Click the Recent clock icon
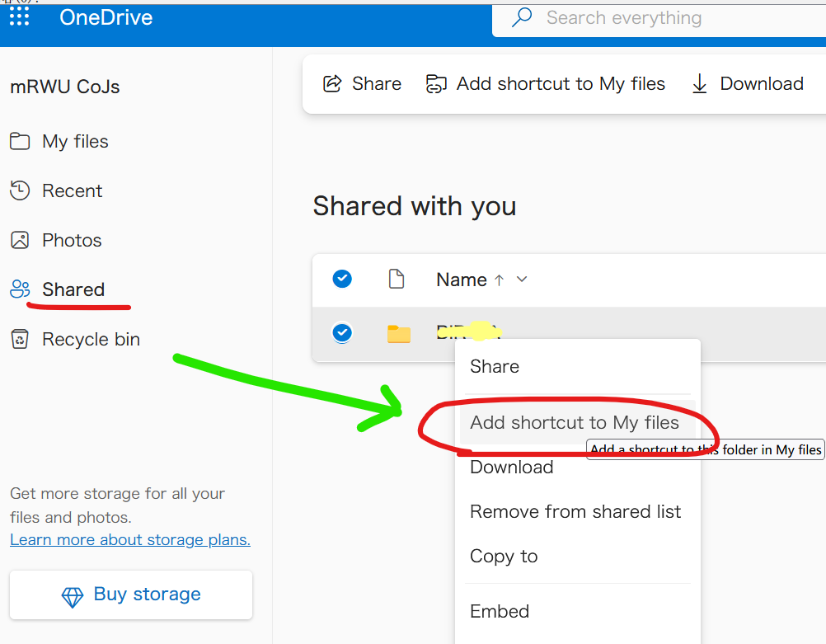Viewport: 826px width, 644px height. point(20,190)
